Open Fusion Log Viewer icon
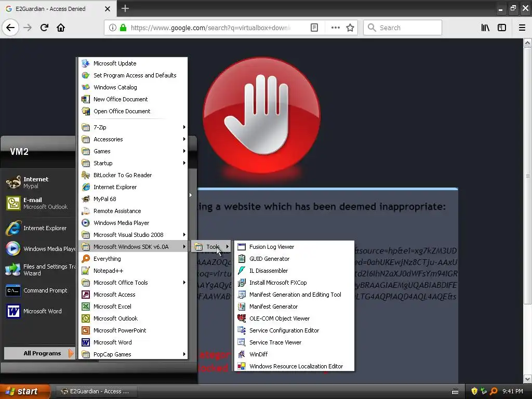The image size is (532, 399). coord(242,247)
